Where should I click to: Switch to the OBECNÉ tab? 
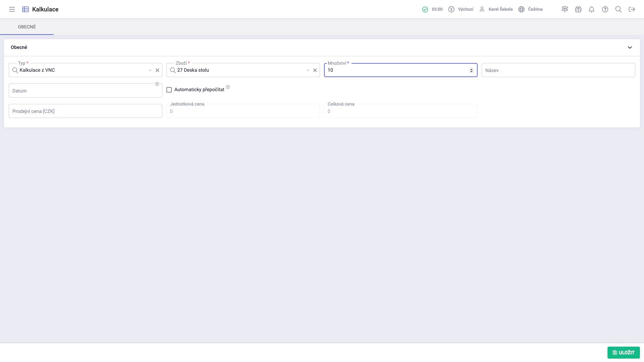coord(27,27)
